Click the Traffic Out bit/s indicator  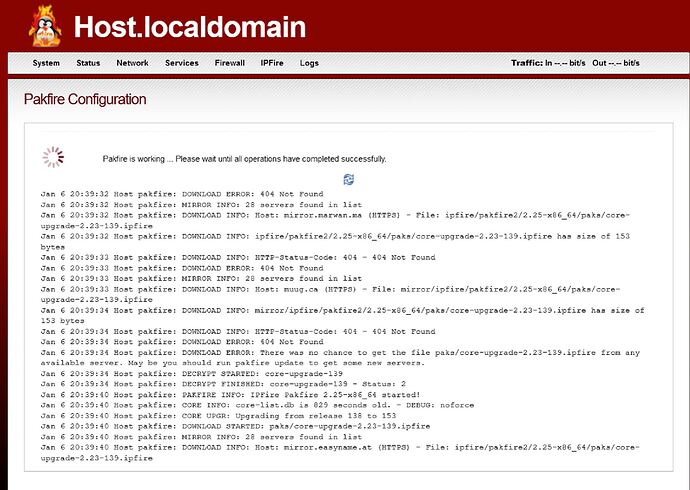tap(616, 63)
